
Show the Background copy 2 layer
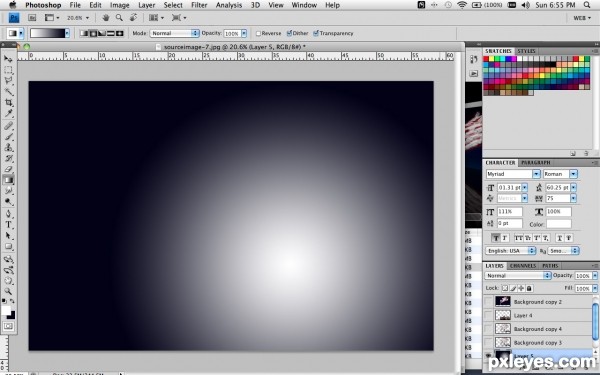(x=488, y=302)
